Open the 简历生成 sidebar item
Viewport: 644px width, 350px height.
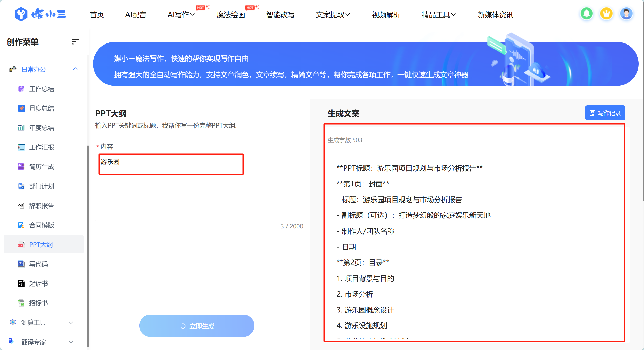coord(41,167)
